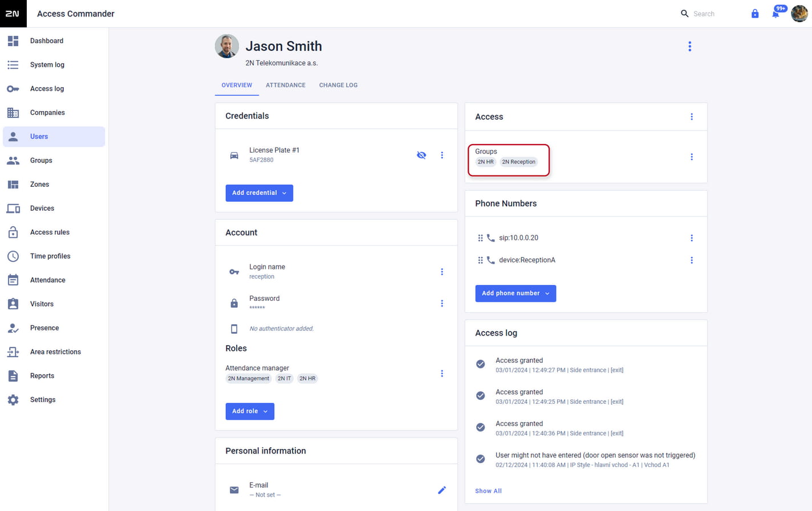Open License Plate #1 options menu
The height and width of the screenshot is (511, 812).
tap(442, 155)
